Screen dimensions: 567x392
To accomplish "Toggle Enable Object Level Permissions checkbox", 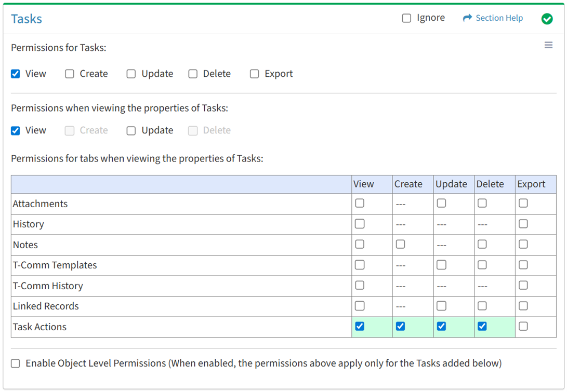I will coord(16,363).
